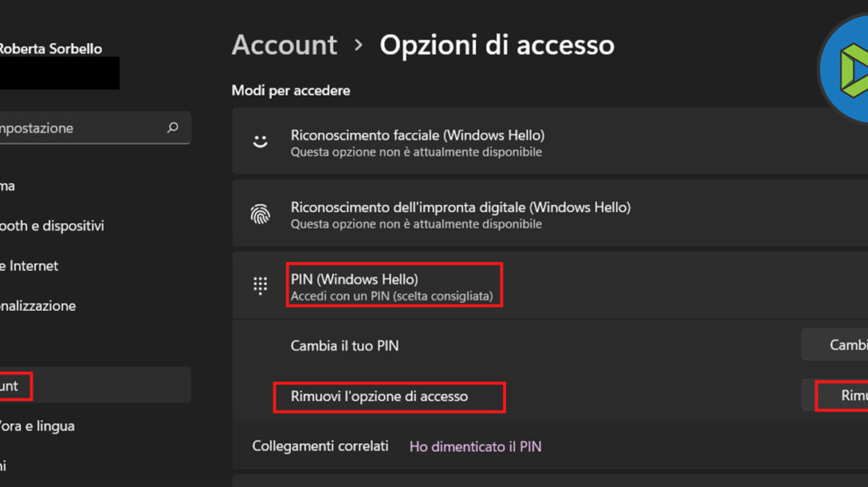Open Bluetooth e dispositivi in the sidebar
The image size is (868, 487).
click(51, 226)
